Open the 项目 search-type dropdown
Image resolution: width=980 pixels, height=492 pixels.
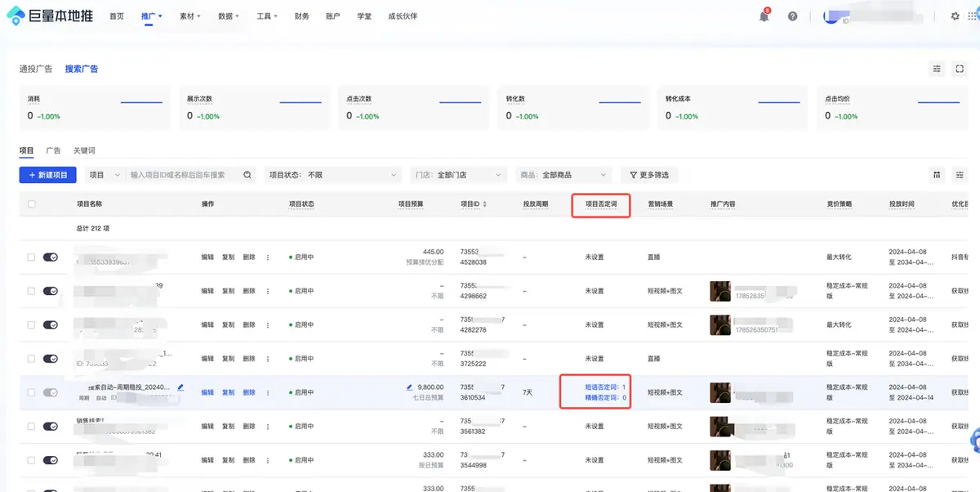pos(104,175)
